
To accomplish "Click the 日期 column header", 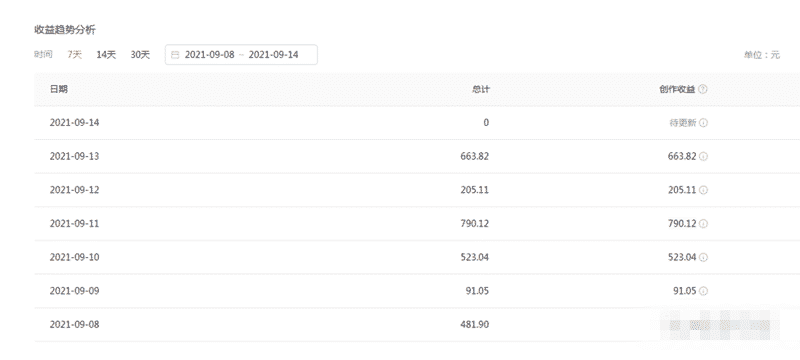I will click(x=59, y=89).
